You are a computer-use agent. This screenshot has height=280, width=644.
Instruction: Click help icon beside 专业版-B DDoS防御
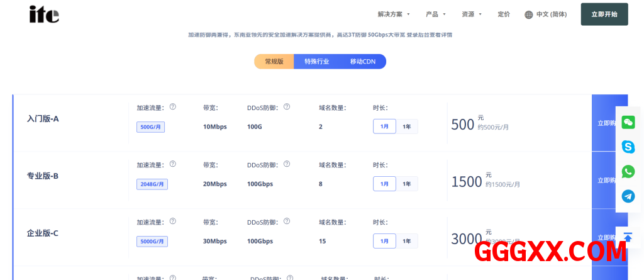click(x=287, y=164)
